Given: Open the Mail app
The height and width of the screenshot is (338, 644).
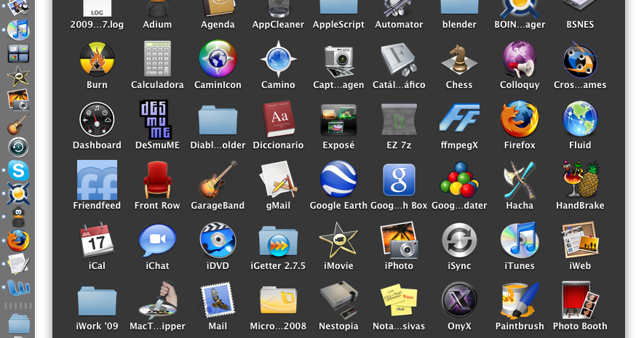Looking at the screenshot, I should (x=218, y=300).
